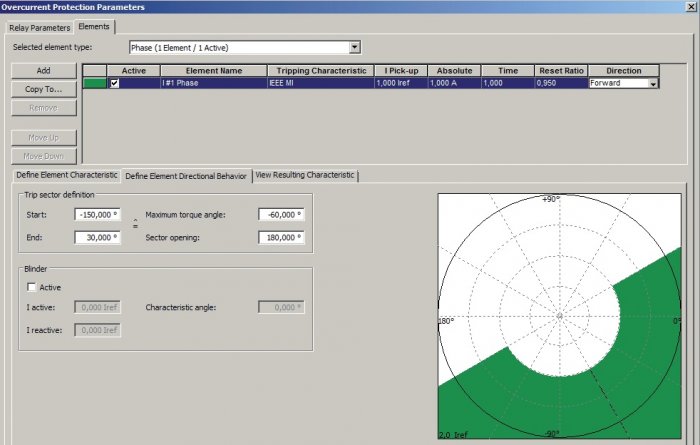Click the '1,000 A' absolute cell
Image resolution: width=700 pixels, height=445 pixels.
pos(454,83)
